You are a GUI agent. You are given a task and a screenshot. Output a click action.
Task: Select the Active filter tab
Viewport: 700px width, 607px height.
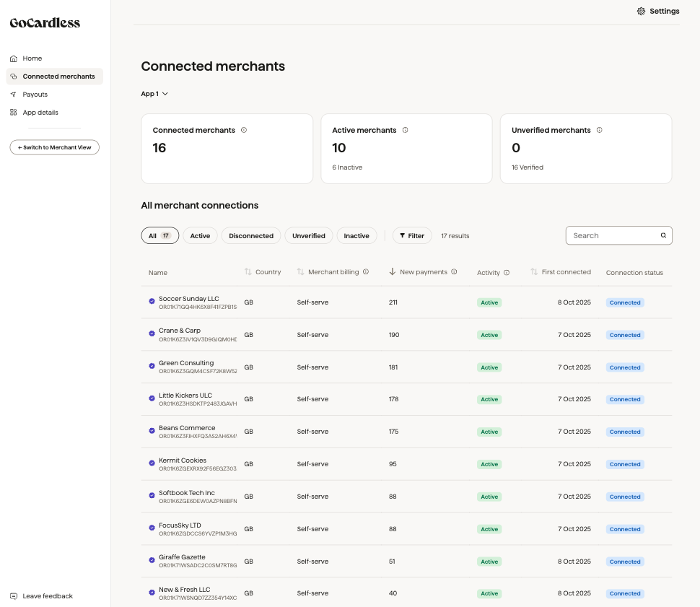click(x=200, y=236)
